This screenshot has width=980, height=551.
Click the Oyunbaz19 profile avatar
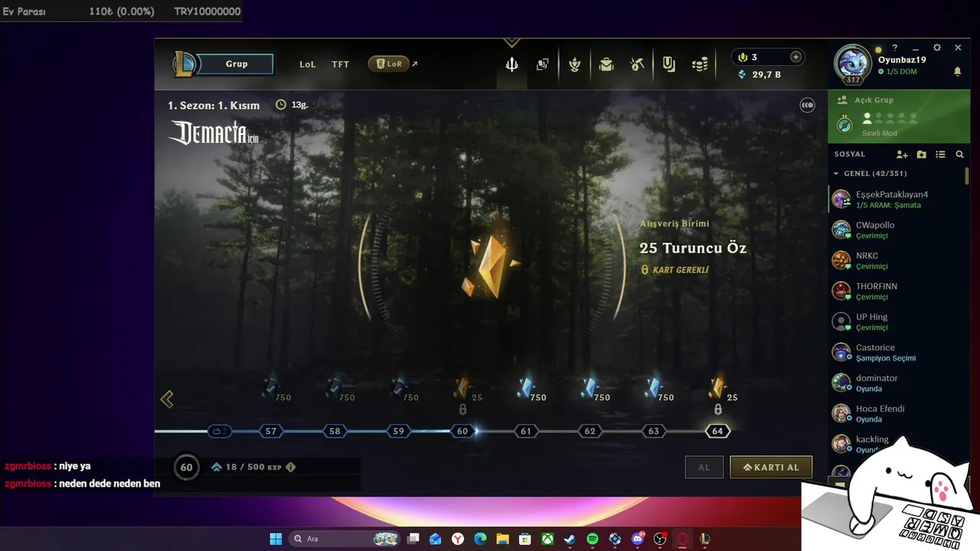[852, 64]
